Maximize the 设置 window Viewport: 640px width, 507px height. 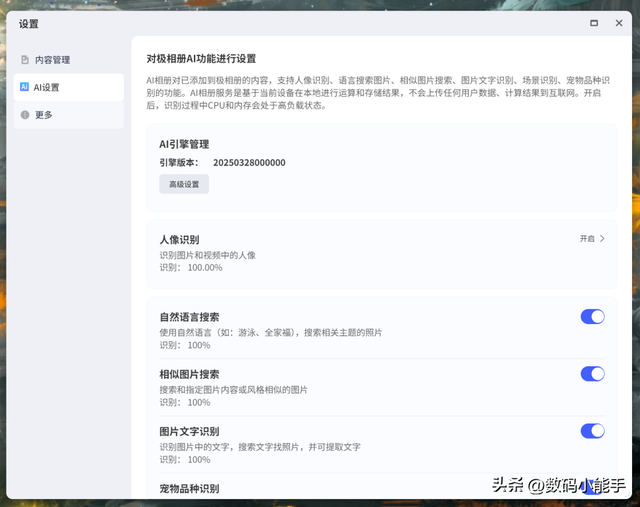pos(593,23)
